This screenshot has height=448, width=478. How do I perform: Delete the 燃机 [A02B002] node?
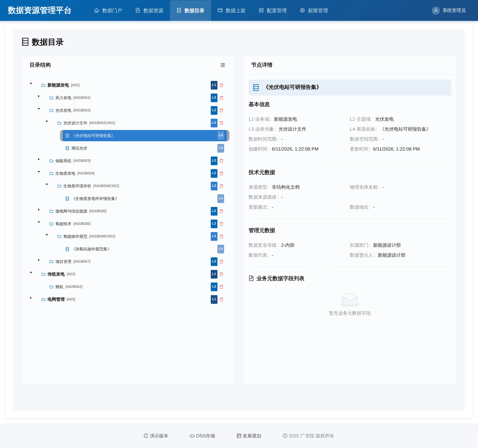[221, 287]
